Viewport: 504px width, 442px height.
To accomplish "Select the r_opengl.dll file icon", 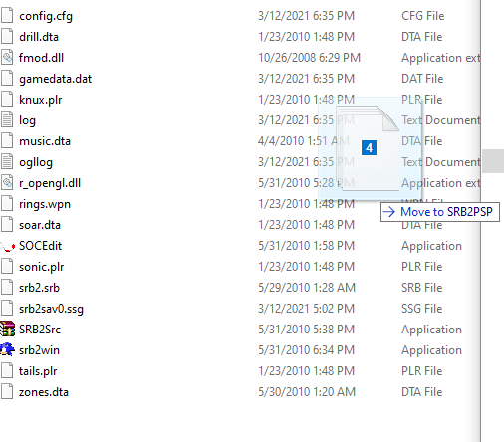I will tap(7, 183).
